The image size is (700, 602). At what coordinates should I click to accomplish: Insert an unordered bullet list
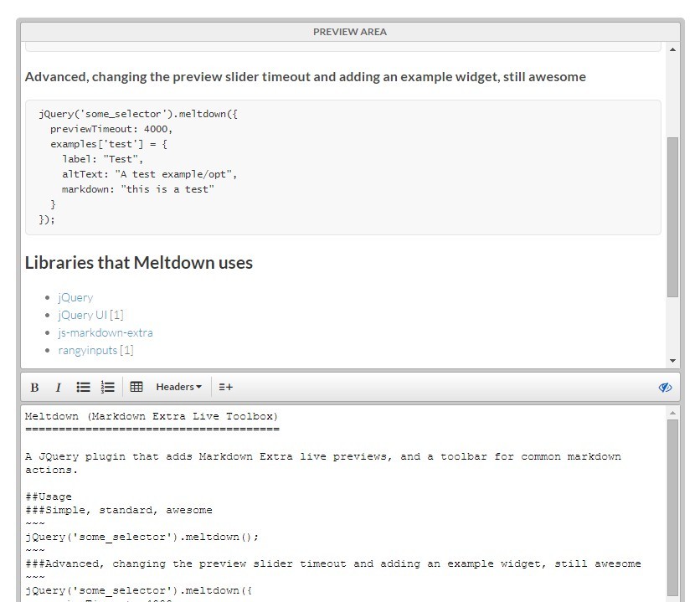(83, 387)
